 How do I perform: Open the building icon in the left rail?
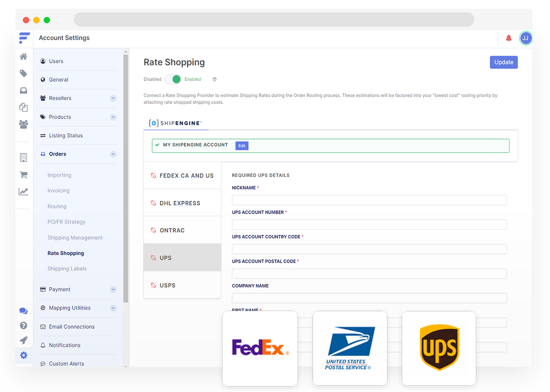(24, 157)
